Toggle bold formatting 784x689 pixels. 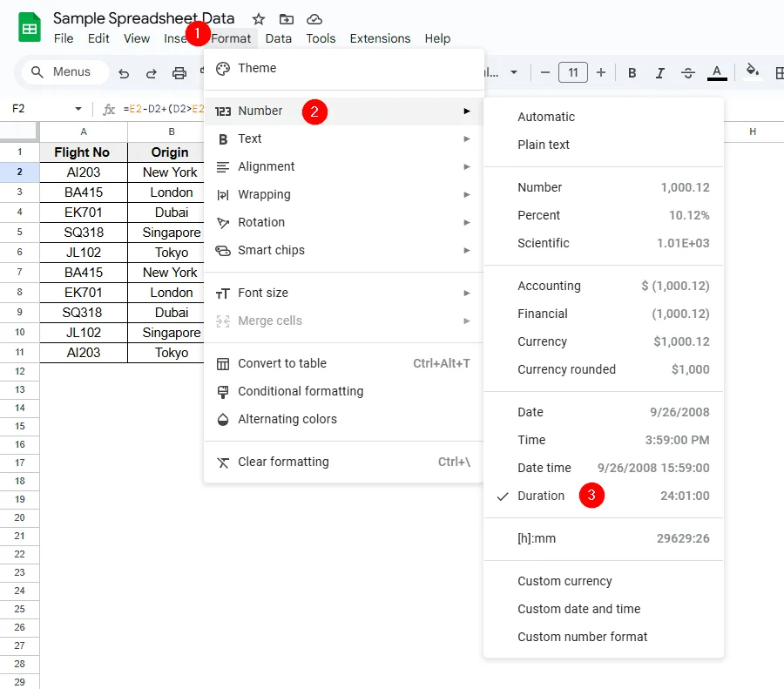pos(632,73)
